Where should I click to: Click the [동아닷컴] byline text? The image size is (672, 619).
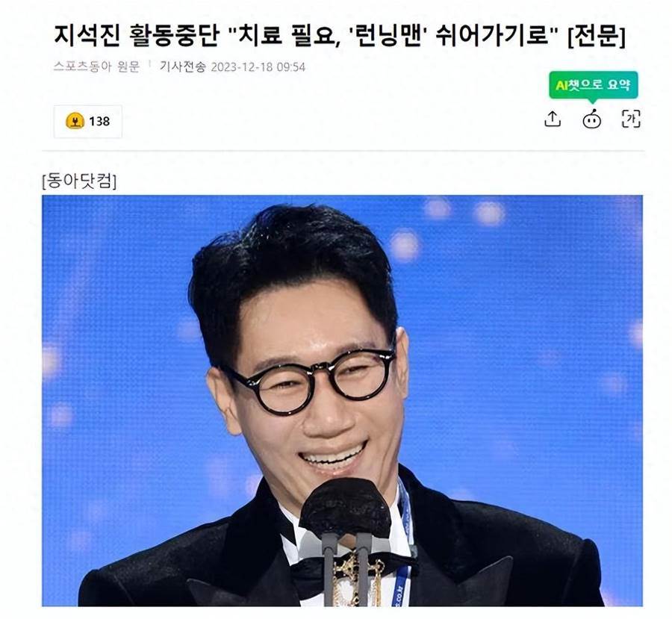79,181
